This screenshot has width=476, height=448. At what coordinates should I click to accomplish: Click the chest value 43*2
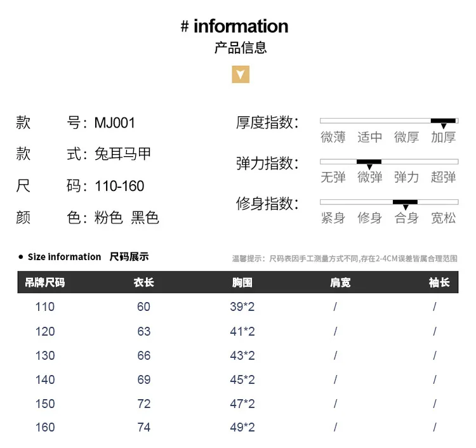pos(242,356)
